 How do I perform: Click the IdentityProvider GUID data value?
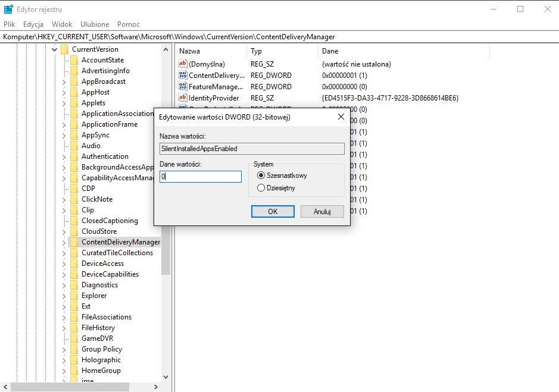click(x=390, y=98)
